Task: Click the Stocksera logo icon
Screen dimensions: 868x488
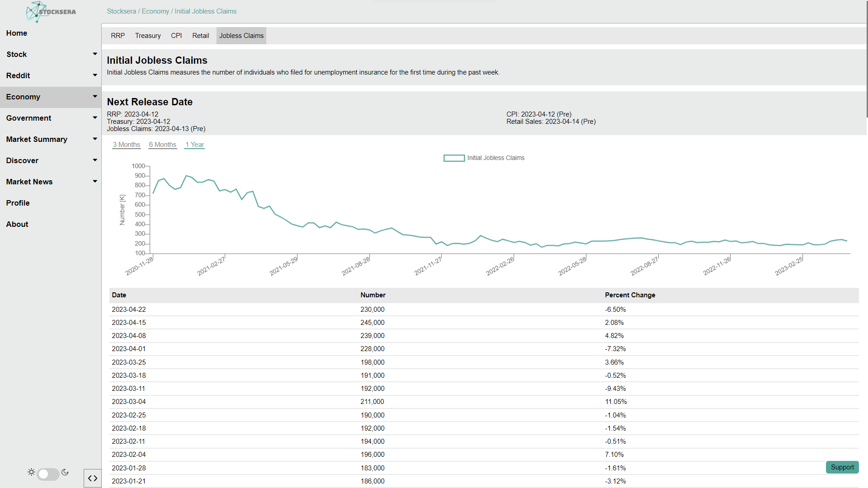Action: (x=36, y=12)
